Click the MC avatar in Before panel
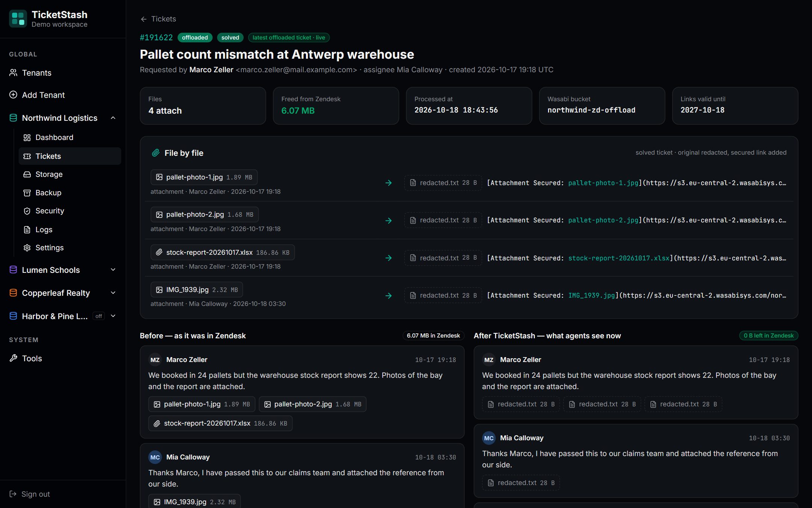 [155, 457]
